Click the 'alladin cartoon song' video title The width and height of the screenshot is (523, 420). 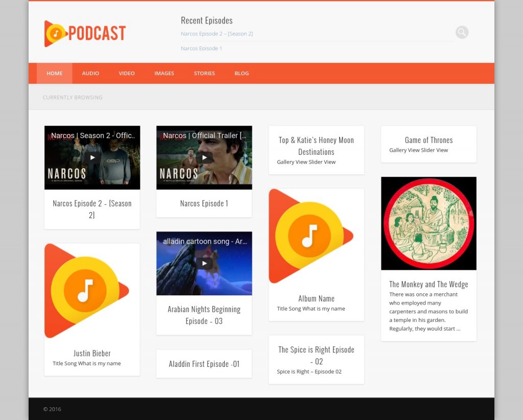click(x=205, y=241)
